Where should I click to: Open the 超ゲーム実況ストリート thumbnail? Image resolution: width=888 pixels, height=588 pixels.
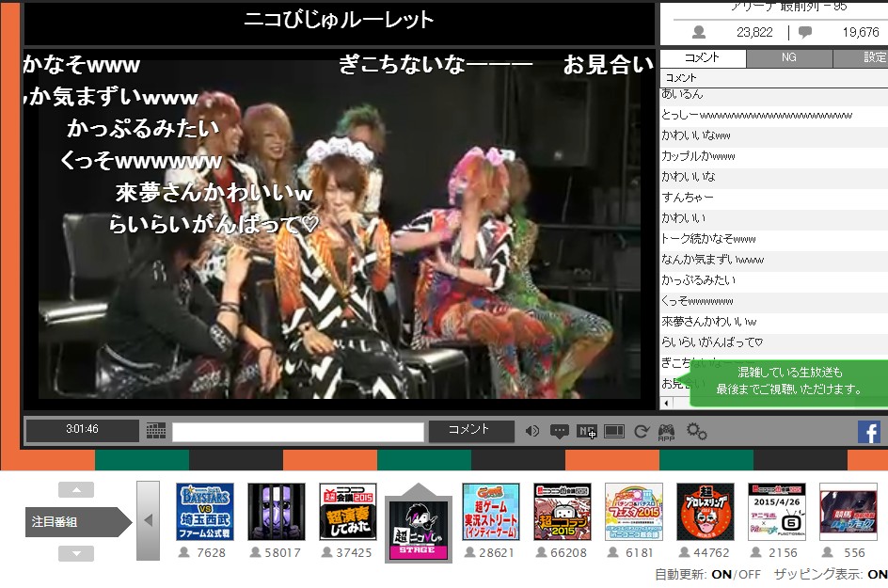(x=490, y=512)
